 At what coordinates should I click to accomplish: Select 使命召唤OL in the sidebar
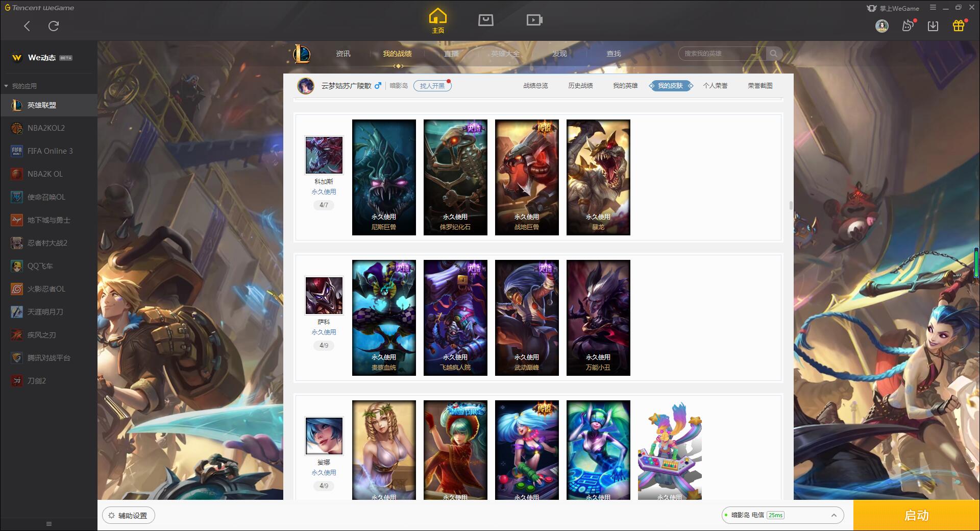48,197
